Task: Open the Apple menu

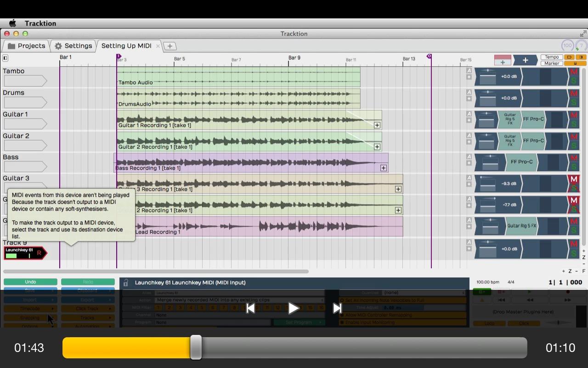Action: pos(12,23)
